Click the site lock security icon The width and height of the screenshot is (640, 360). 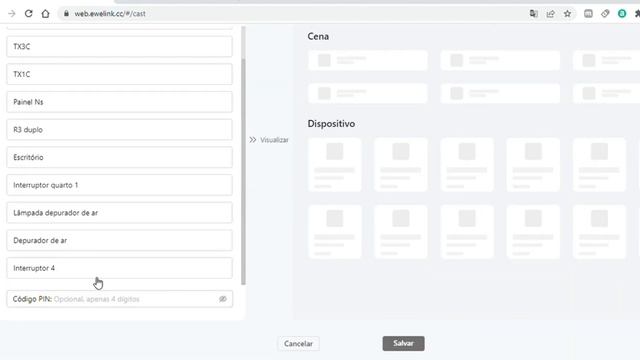point(66,13)
